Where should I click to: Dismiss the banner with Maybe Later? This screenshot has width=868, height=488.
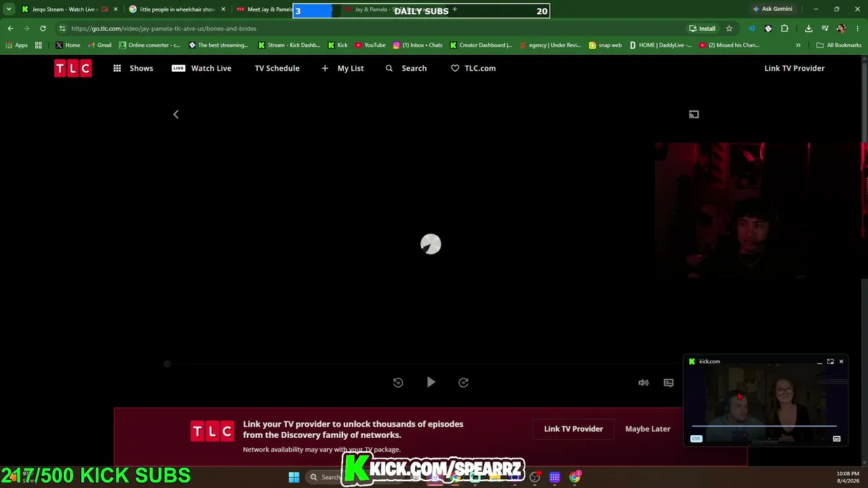tap(648, 429)
